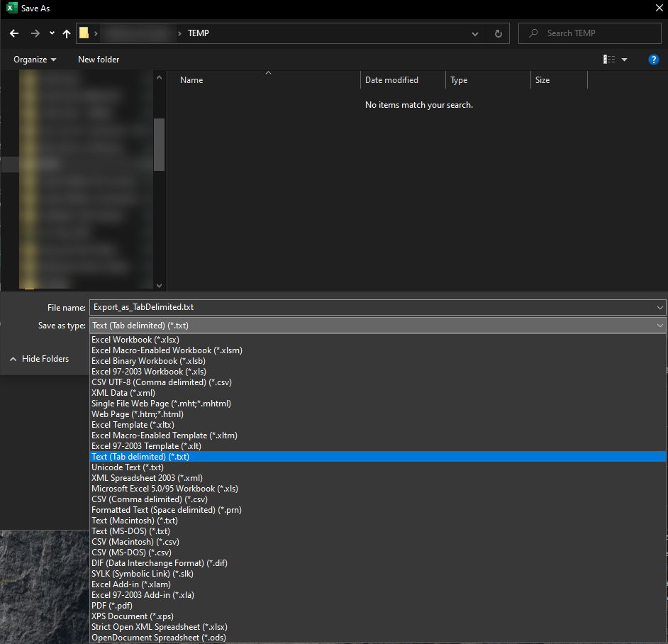This screenshot has width=668, height=644.
Task: Click the Back navigation arrow
Action: point(14,33)
